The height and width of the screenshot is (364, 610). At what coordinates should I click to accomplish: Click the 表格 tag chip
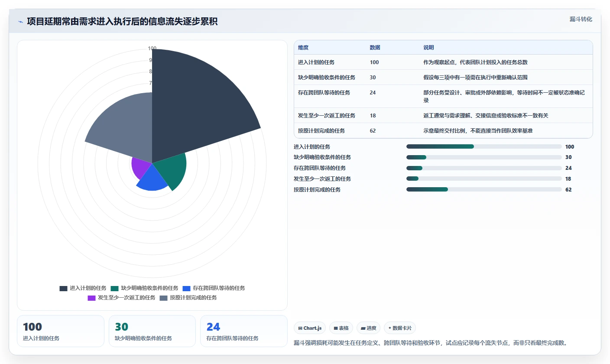coord(341,328)
